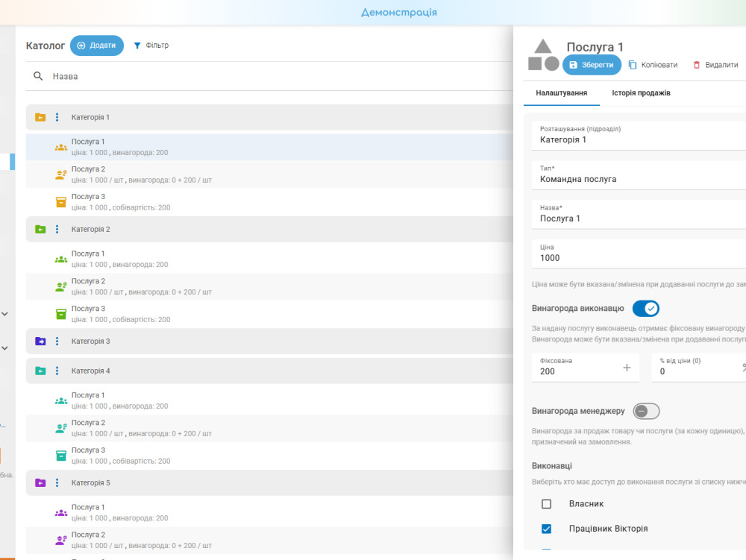Click the green folder icon of Категорія 2
Viewport: 746px width, 560px height.
tap(40, 229)
